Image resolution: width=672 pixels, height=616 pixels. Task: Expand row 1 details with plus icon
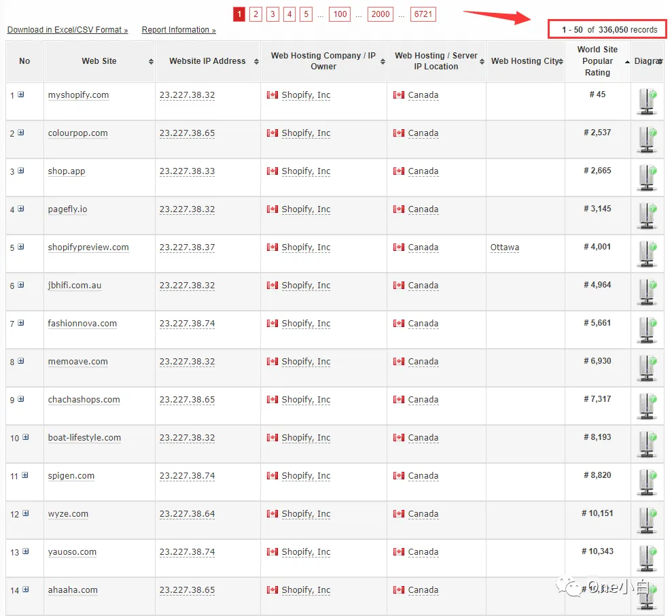point(21,95)
